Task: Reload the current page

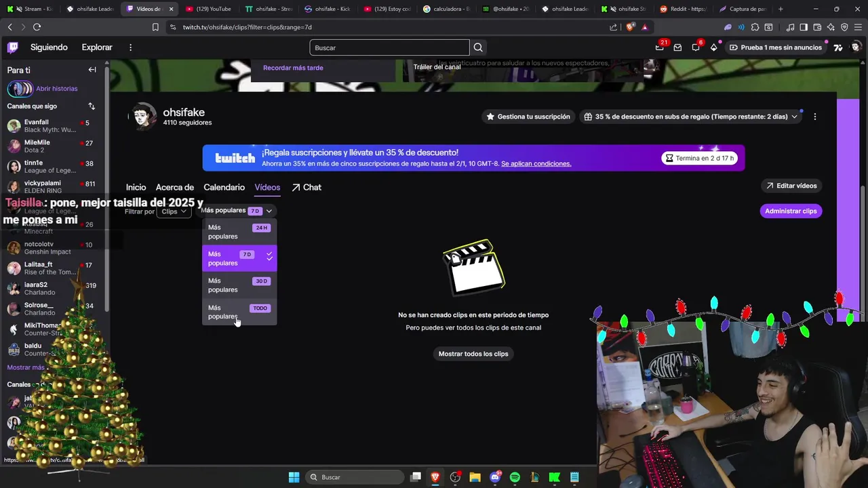Action: coord(37,27)
